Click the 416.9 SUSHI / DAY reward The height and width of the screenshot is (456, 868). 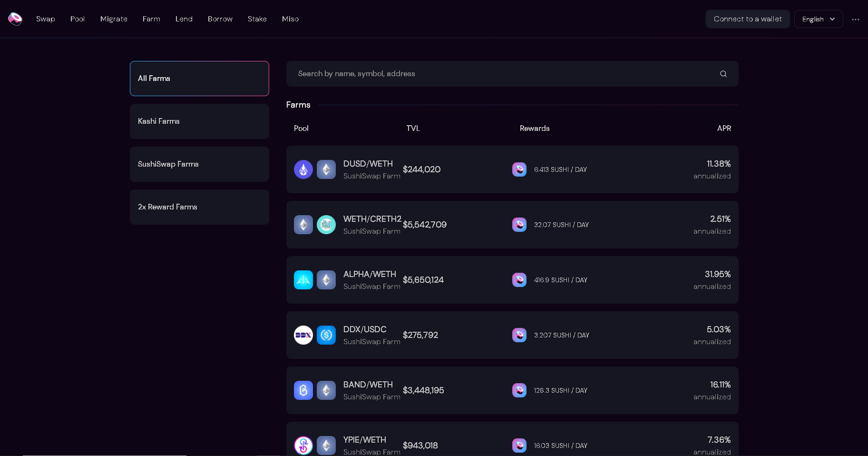click(x=561, y=280)
